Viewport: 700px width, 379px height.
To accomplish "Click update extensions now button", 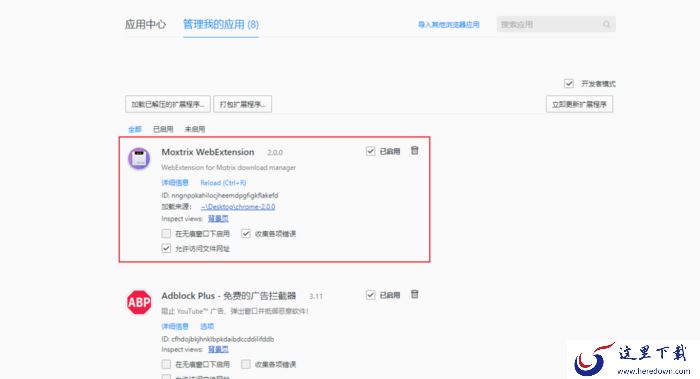I will click(579, 104).
